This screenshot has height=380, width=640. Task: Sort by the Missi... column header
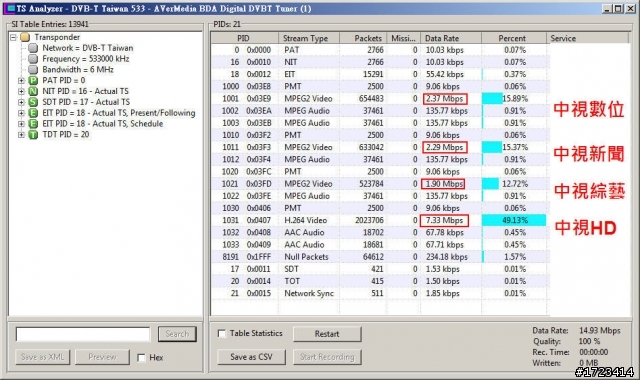pos(403,38)
